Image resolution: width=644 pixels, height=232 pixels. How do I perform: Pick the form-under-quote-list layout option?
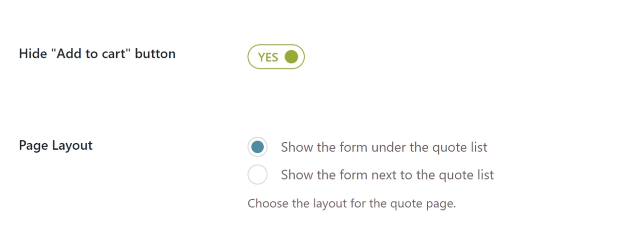258,147
